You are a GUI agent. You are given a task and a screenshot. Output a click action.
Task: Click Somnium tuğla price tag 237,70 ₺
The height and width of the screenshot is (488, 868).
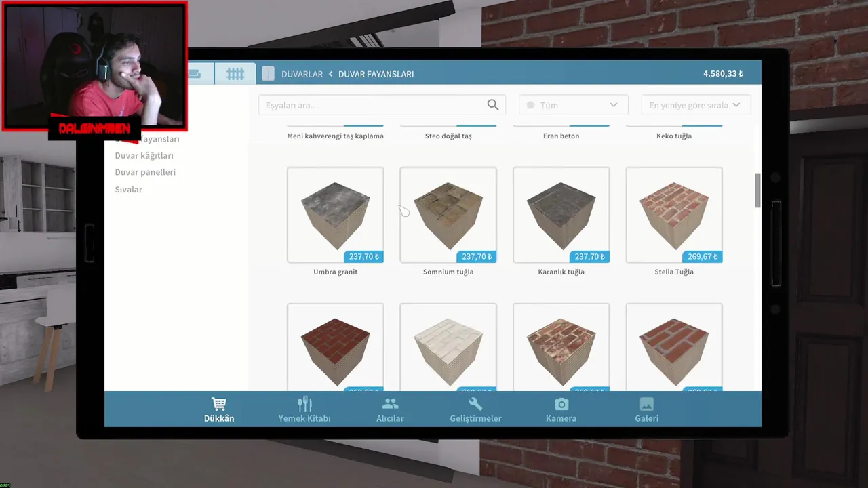coord(477,256)
